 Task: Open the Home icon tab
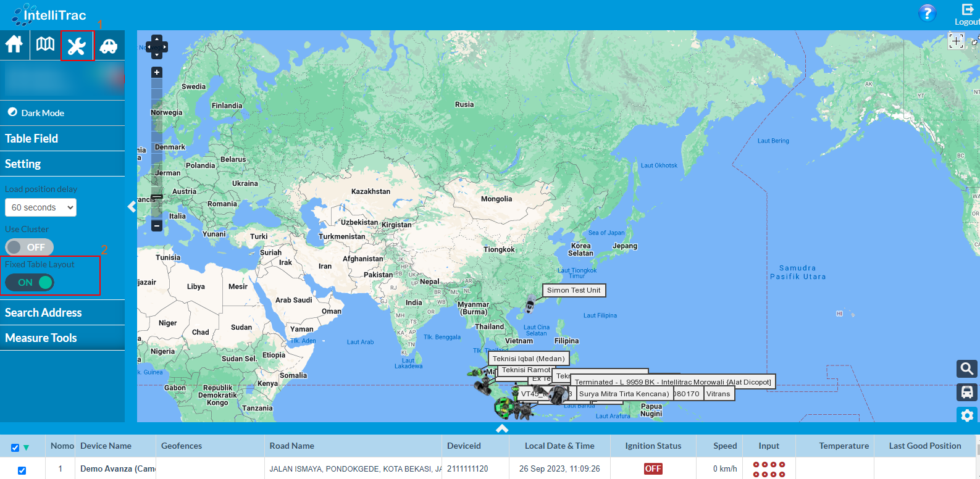pyautogui.click(x=14, y=45)
